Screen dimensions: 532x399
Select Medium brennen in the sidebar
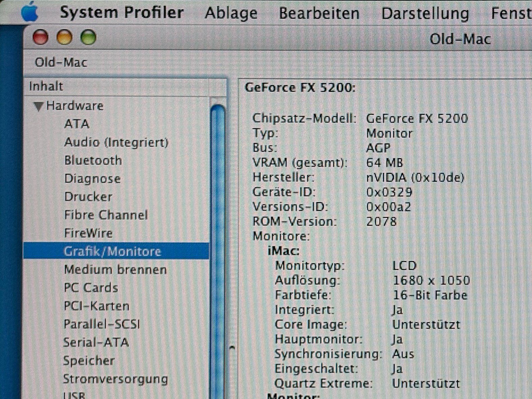[x=115, y=270]
